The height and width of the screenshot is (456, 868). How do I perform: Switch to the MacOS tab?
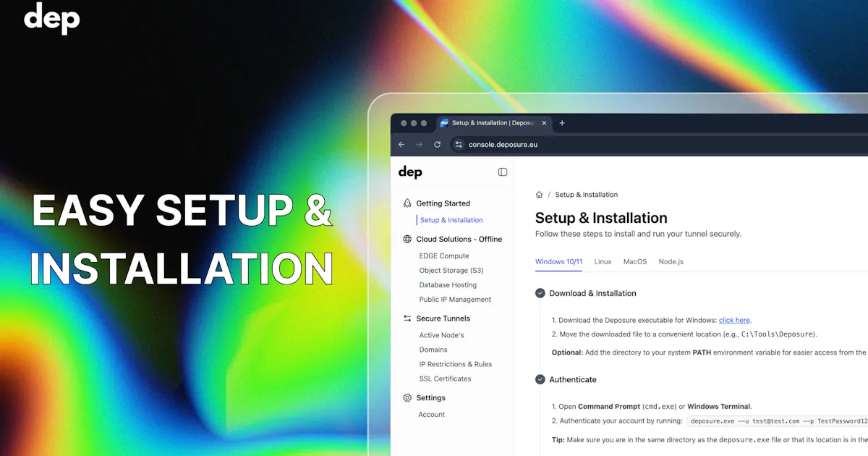click(635, 261)
